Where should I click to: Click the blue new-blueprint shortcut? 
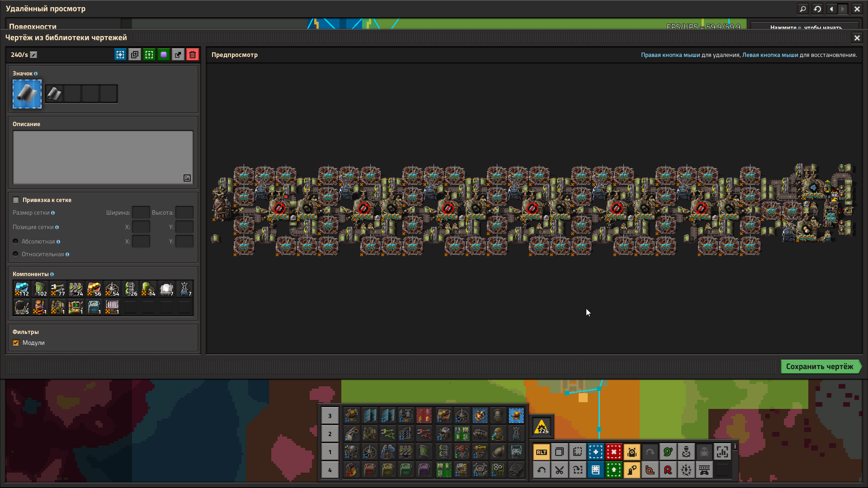[x=596, y=452]
